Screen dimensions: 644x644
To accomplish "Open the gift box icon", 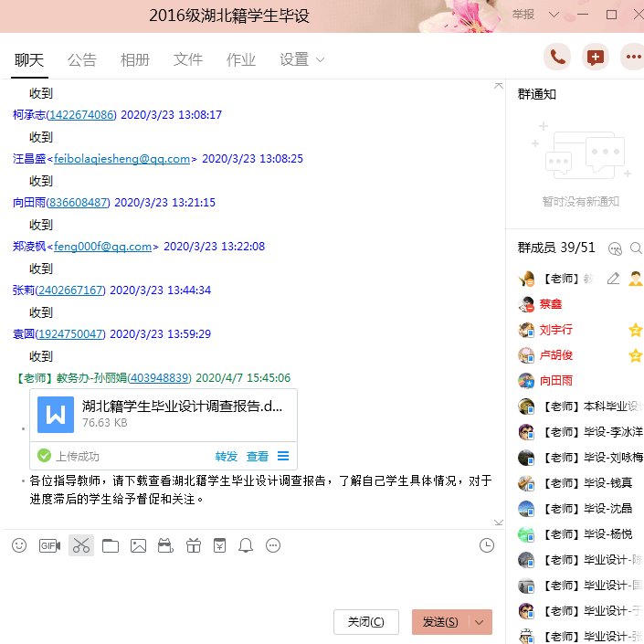I will click(x=193, y=545).
